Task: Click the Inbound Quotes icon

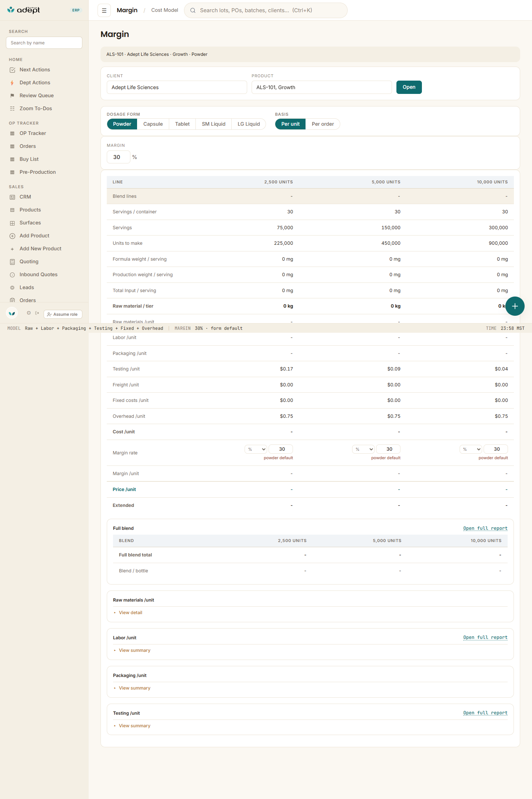Action: point(12,275)
